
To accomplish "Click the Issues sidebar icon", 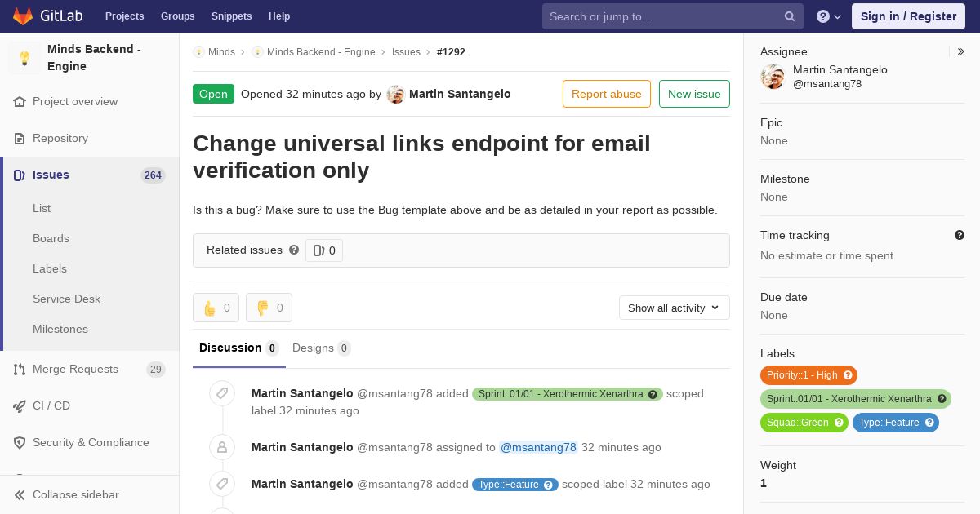I will pos(20,175).
